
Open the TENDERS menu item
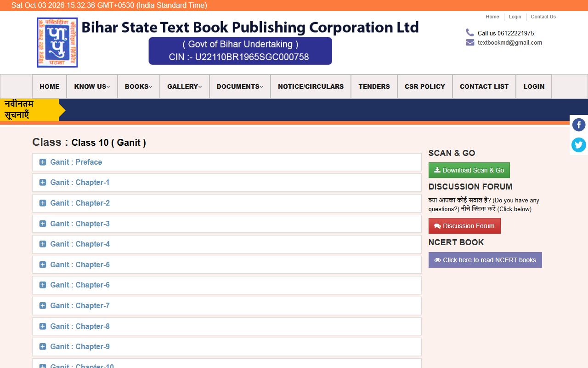click(374, 86)
